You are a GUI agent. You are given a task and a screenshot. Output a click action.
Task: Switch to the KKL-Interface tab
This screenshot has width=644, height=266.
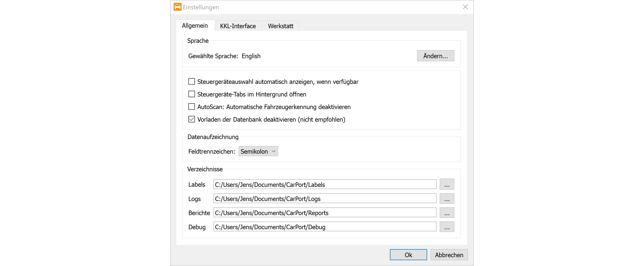(238, 26)
